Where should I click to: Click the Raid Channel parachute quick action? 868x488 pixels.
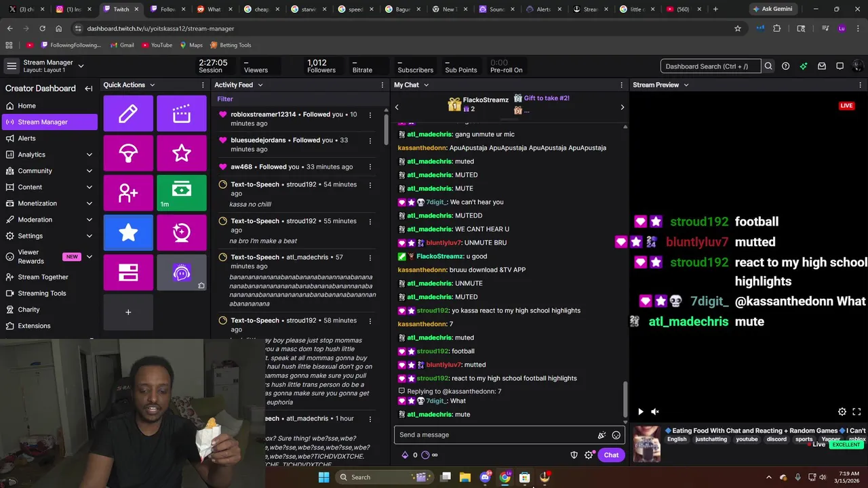coord(128,153)
